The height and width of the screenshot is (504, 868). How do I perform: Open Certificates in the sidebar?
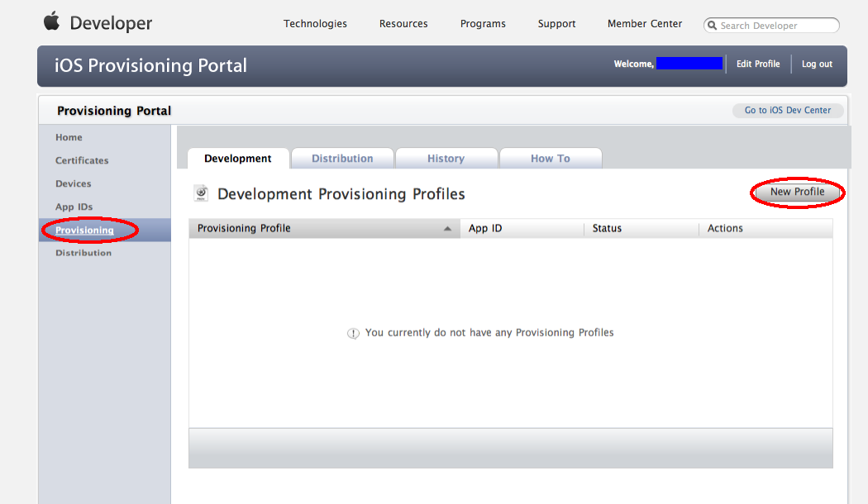tap(82, 160)
